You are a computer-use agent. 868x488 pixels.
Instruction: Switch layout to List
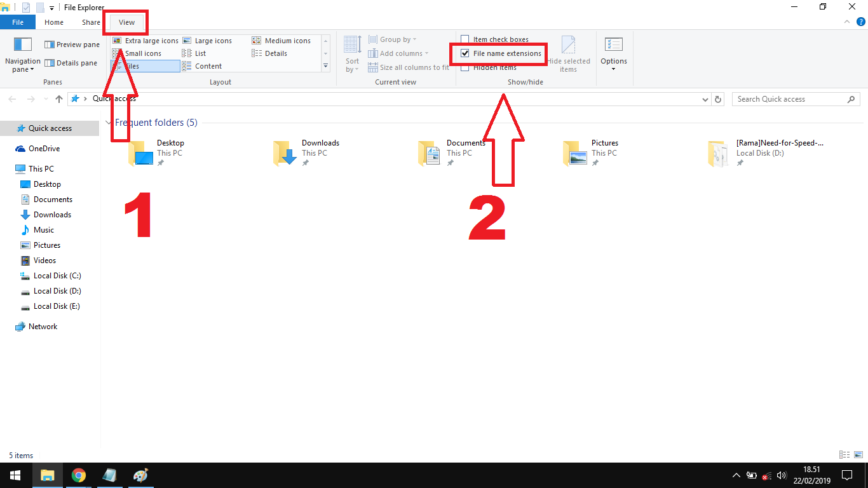point(194,53)
